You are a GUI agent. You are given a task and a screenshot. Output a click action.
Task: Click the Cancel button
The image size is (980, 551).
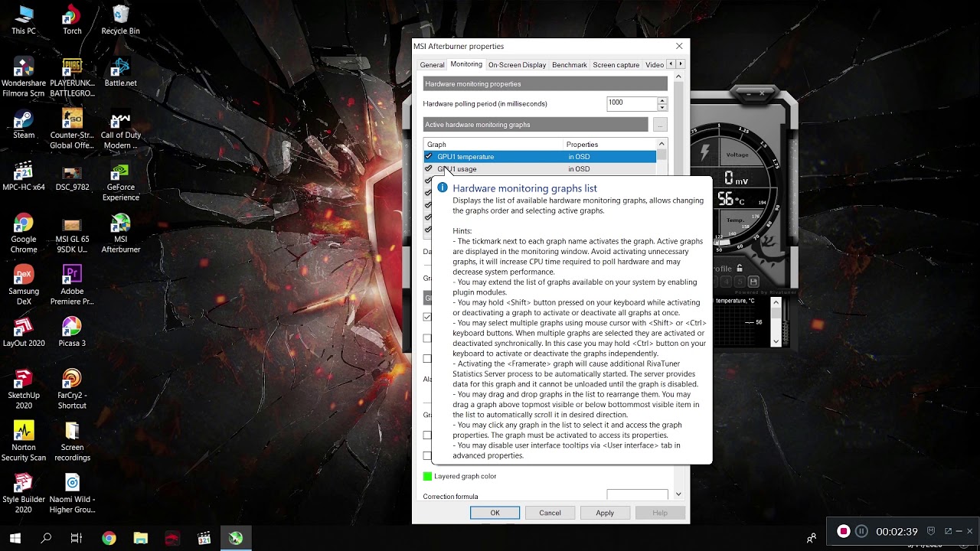[550, 513]
